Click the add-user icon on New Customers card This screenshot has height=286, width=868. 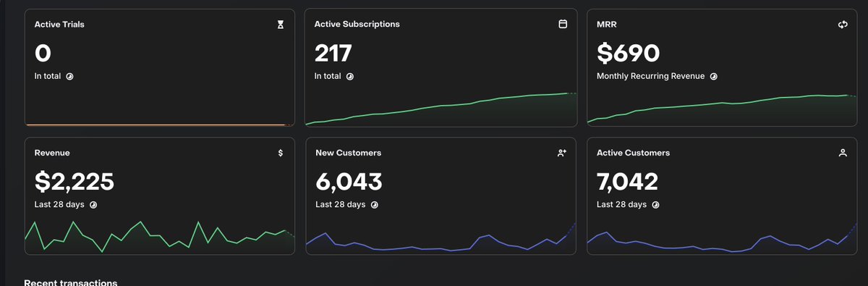[562, 153]
